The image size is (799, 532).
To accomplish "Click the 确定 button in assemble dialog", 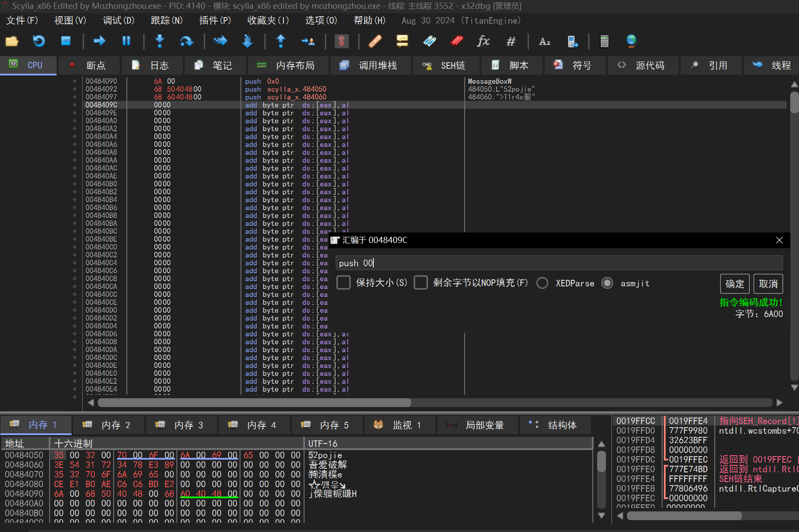I will point(735,284).
